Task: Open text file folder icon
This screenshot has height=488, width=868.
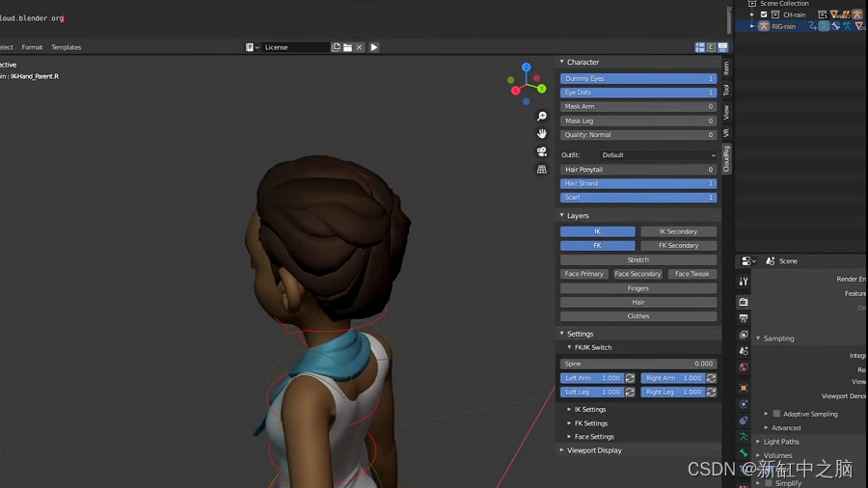Action: pyautogui.click(x=347, y=47)
